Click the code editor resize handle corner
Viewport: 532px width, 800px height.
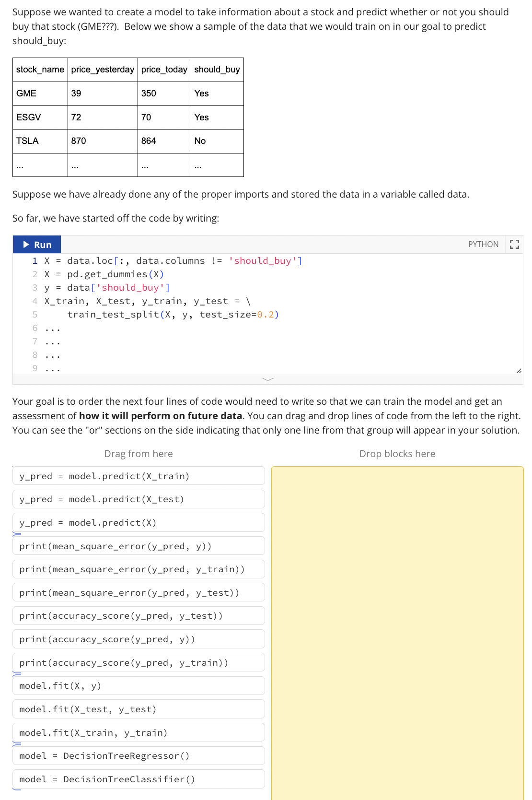pos(519,371)
